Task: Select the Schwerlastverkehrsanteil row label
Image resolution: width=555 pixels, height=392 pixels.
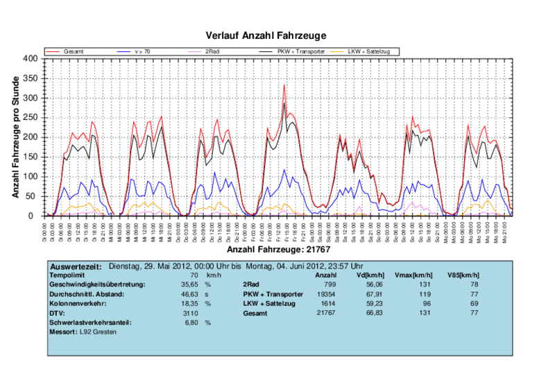Action: 90,323
